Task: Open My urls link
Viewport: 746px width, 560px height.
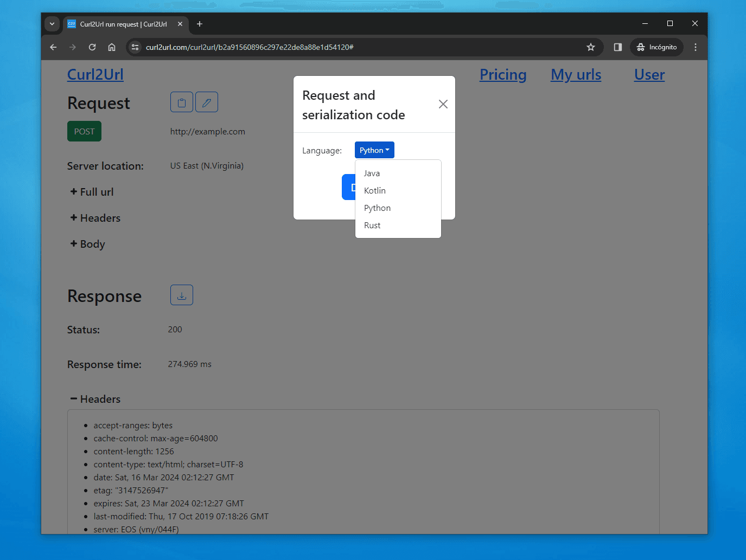Action: pyautogui.click(x=576, y=74)
